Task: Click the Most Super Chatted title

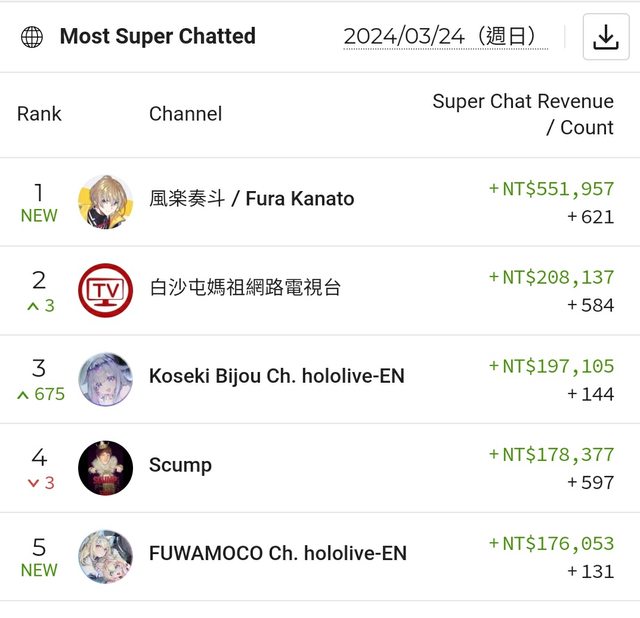Action: (x=158, y=37)
